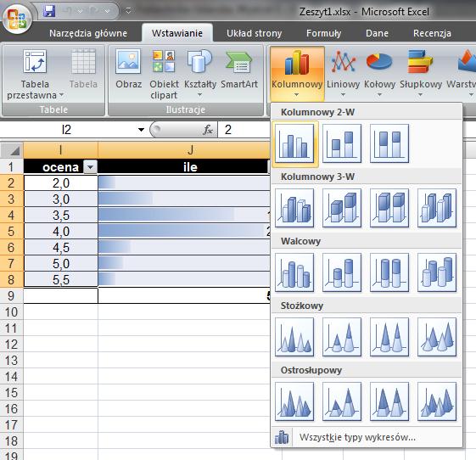Expand Quick Access Toolbar customization arrow
Image resolution: width=476 pixels, height=460 pixels.
(128, 11)
